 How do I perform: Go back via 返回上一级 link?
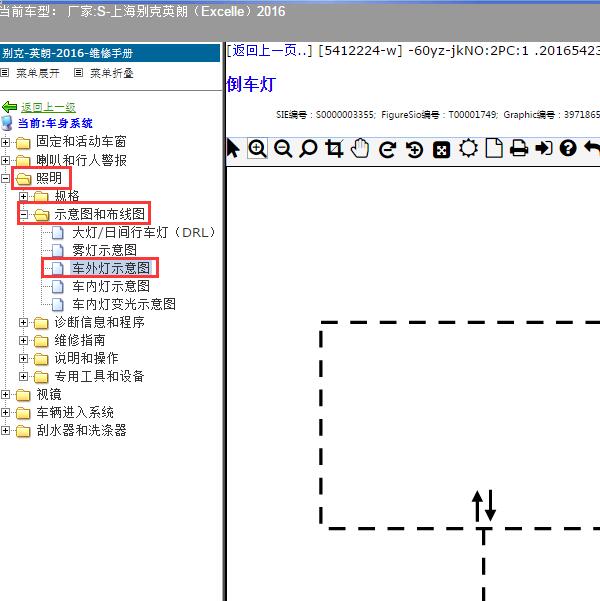48,107
